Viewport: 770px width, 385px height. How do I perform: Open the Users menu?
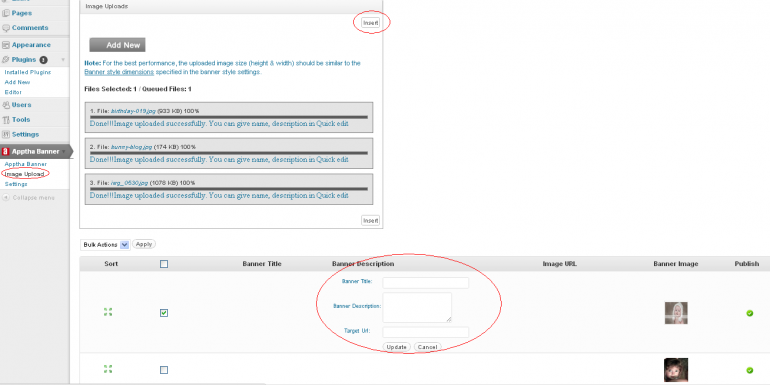(x=21, y=105)
